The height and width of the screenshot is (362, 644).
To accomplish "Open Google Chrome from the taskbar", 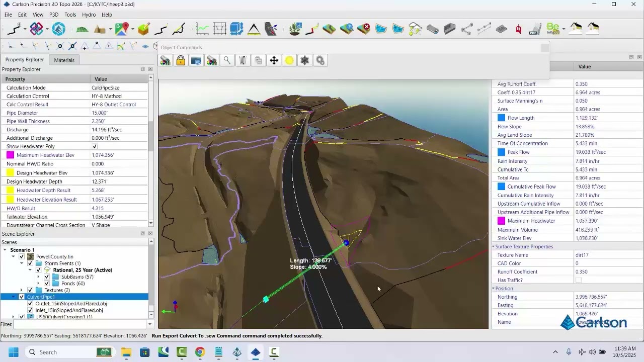I will tap(200, 352).
